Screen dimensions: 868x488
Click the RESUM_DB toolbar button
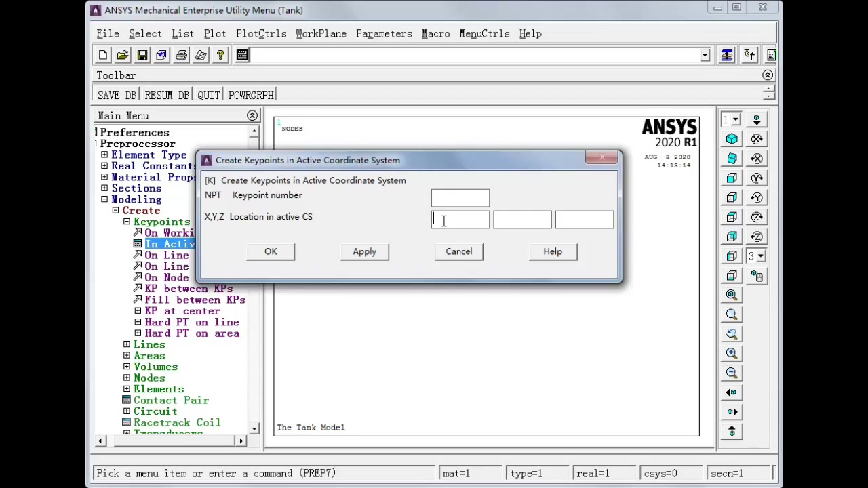[166, 95]
